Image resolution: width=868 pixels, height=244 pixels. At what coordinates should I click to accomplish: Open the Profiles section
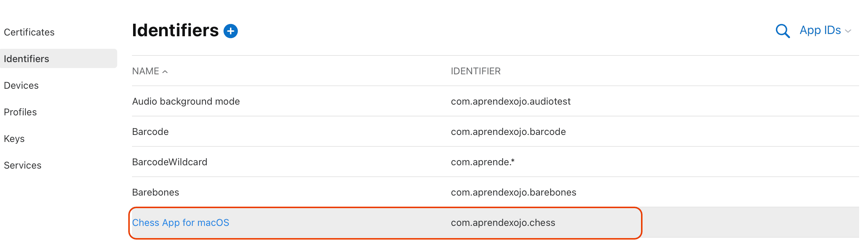(x=20, y=112)
